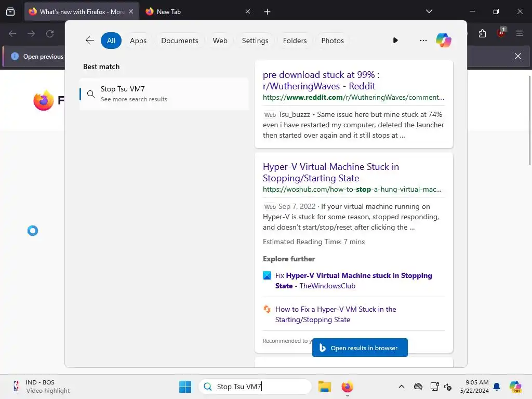Viewport: 532px width, 399px height.
Task: Show hidden tray icons chevron
Action: pyautogui.click(x=402, y=387)
